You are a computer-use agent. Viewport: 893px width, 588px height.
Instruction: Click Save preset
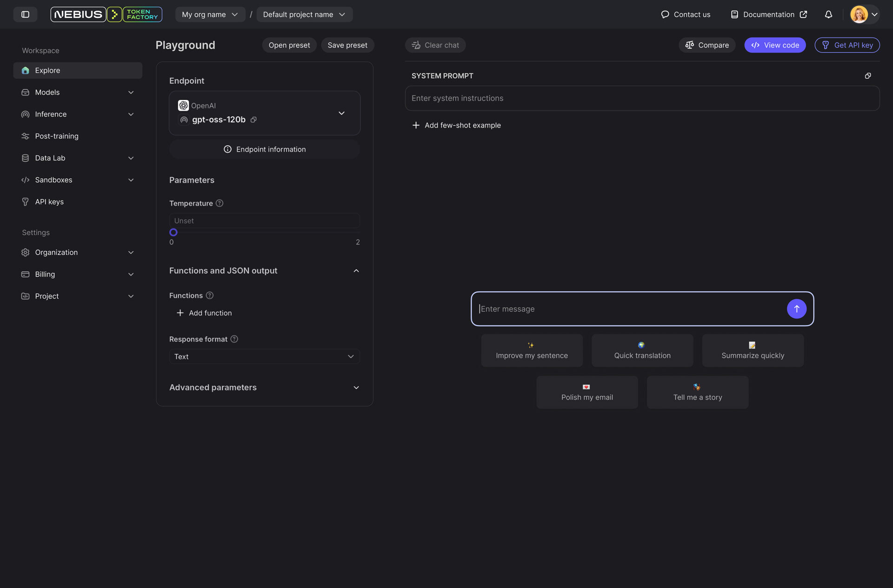click(347, 45)
